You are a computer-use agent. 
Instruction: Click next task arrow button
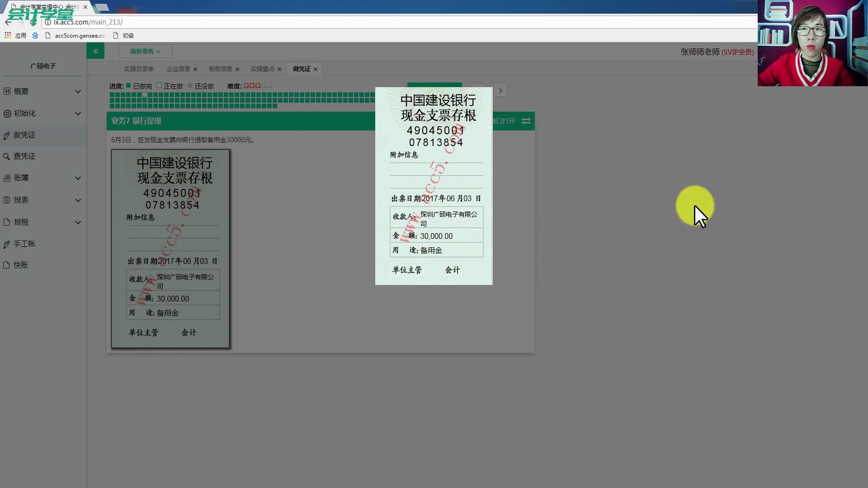(500, 90)
